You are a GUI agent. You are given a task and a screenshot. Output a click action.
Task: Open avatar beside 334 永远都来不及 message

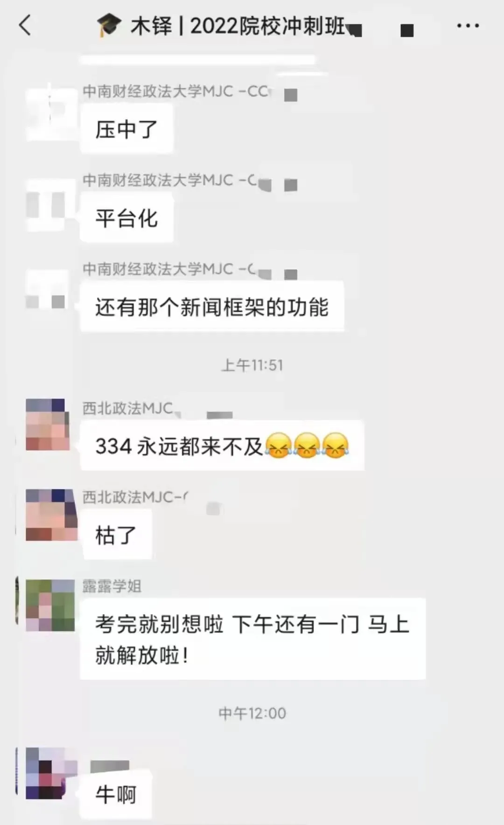48,424
